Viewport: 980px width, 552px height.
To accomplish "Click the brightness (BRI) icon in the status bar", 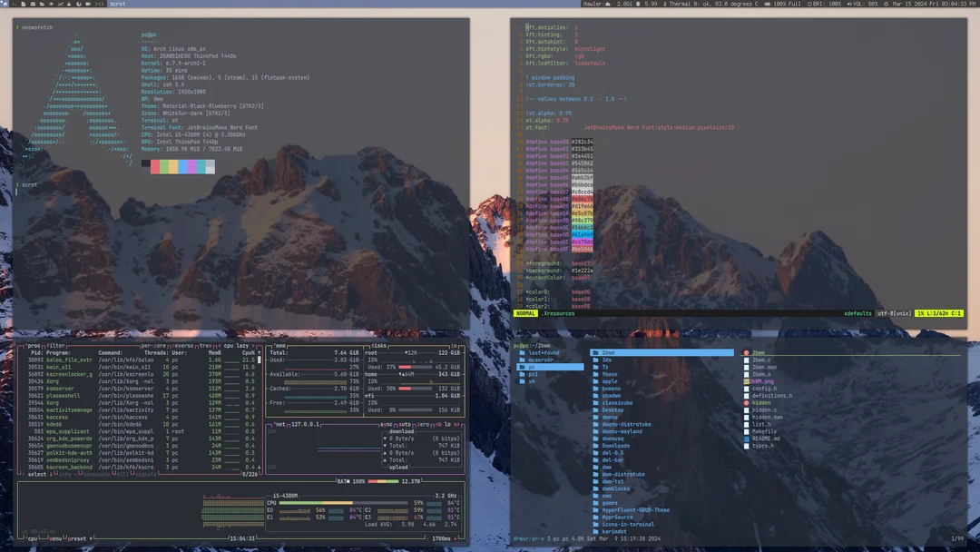I will click(810, 5).
